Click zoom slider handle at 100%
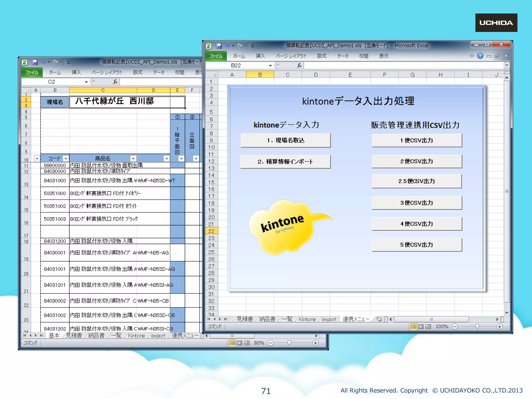The image size is (532, 399). (477, 327)
